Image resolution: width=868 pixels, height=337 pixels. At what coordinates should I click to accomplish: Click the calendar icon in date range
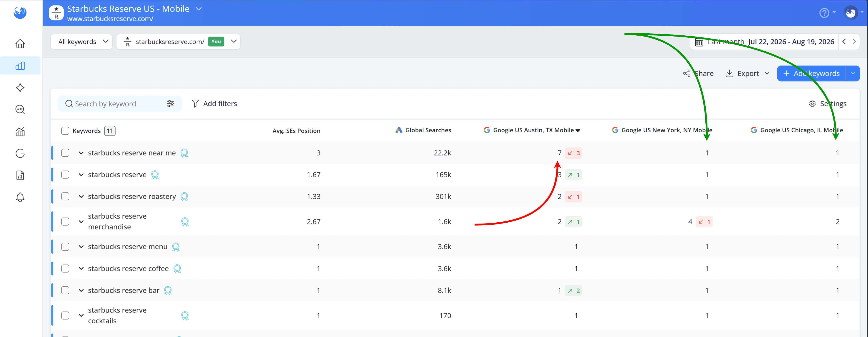pyautogui.click(x=699, y=42)
